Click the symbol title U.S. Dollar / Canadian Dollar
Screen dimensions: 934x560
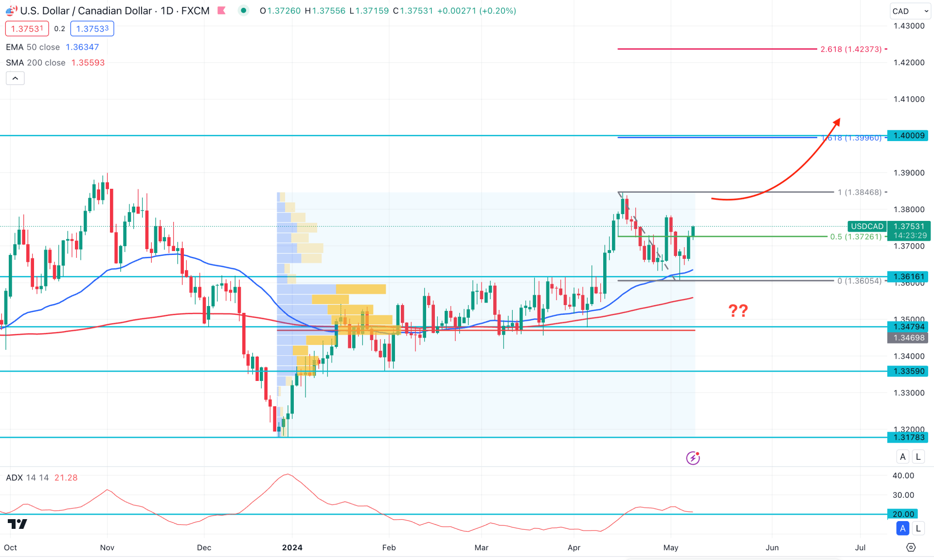coord(86,11)
